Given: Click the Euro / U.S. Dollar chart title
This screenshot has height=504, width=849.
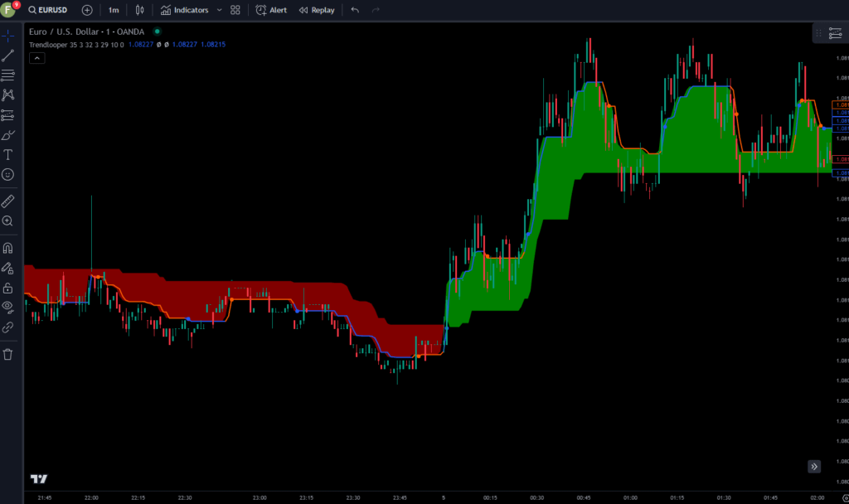Looking at the screenshot, I should pos(86,32).
